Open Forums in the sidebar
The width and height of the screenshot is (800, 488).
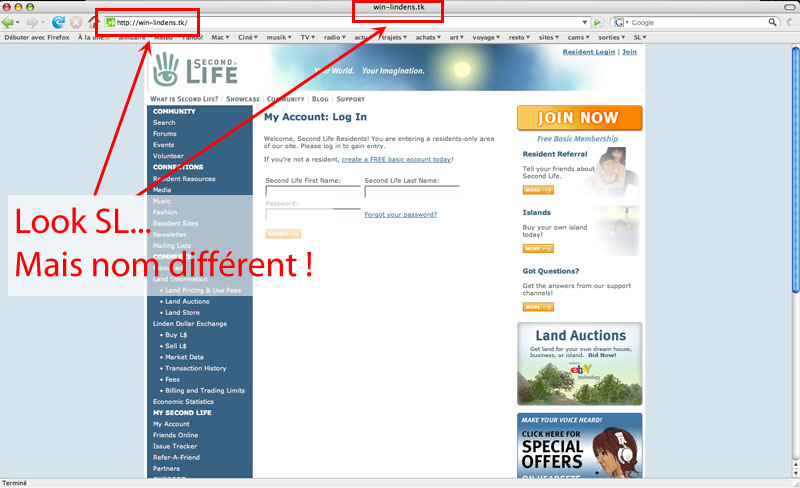point(164,134)
